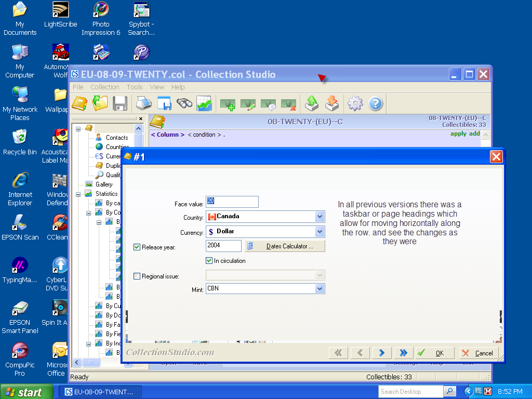
Task: Open help with the blue question mark icon
Action: (x=376, y=103)
